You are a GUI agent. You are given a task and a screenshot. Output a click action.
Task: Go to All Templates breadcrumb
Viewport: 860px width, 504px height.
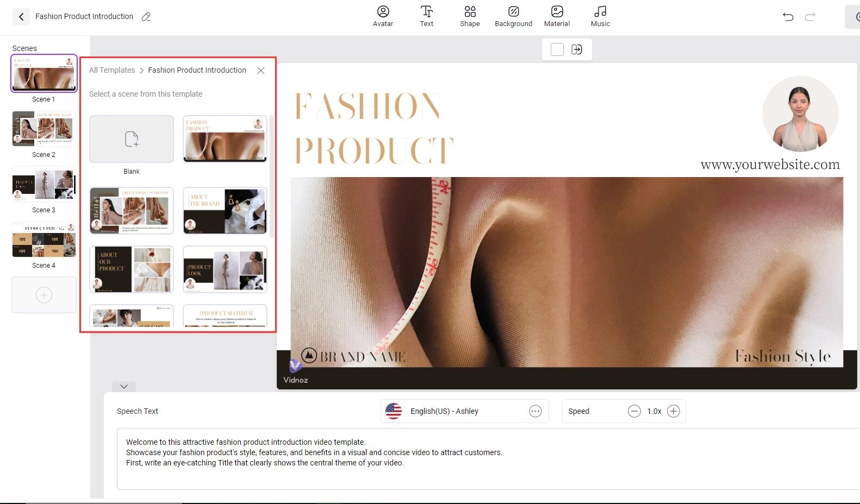[x=112, y=70]
